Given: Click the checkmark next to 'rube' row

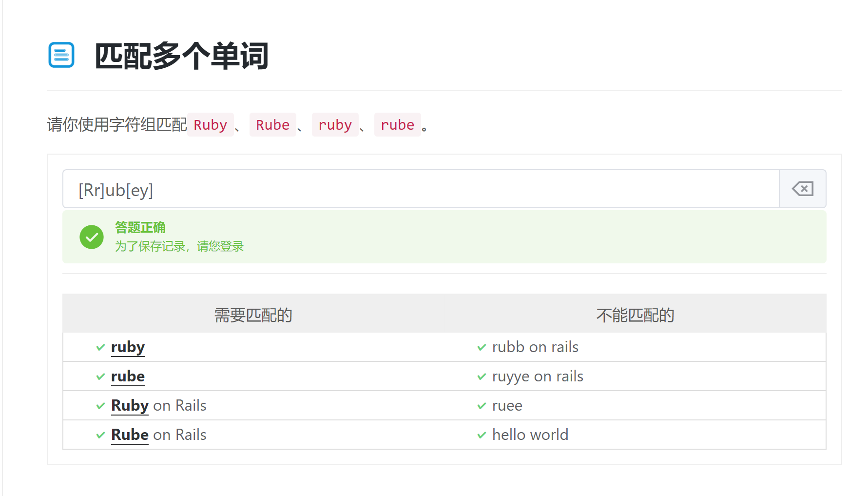Looking at the screenshot, I should (x=101, y=377).
